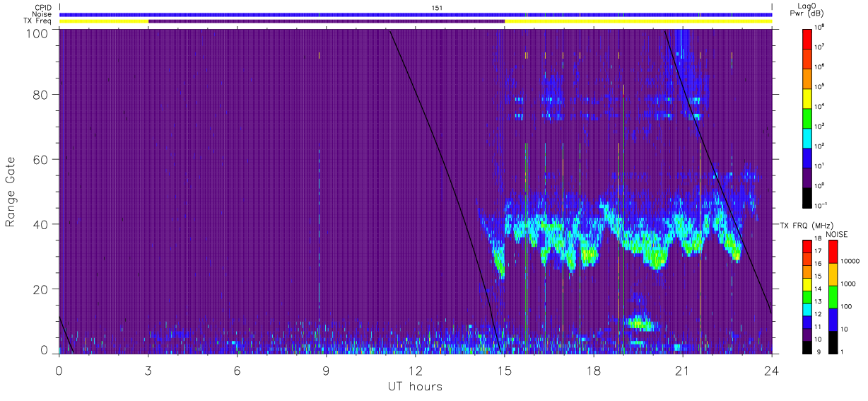
Task: Pick the red top segment of the Lag0 Pwr colorbar
Action: 807,37
